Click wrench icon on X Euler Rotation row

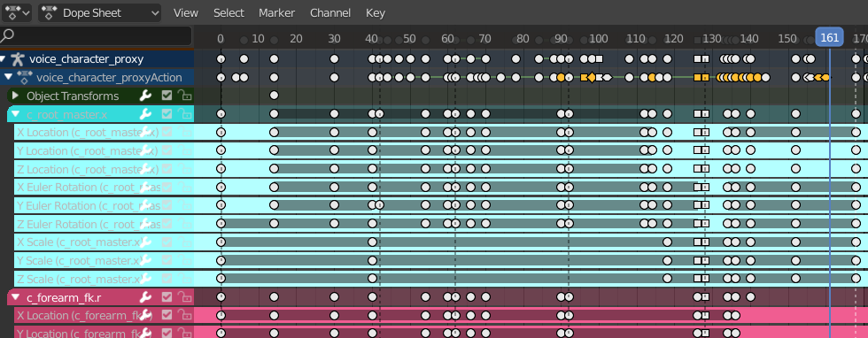coord(145,187)
